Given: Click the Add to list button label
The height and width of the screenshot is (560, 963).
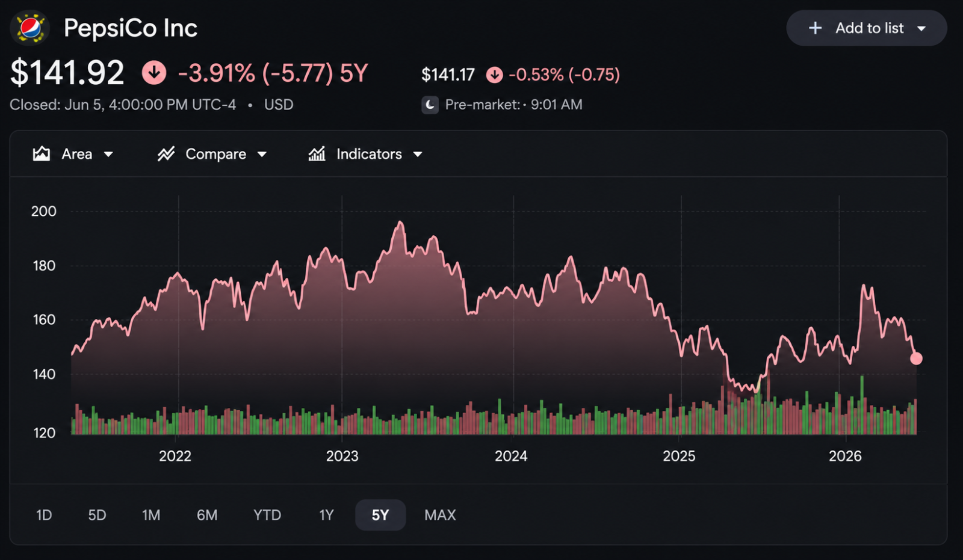Looking at the screenshot, I should [869, 28].
